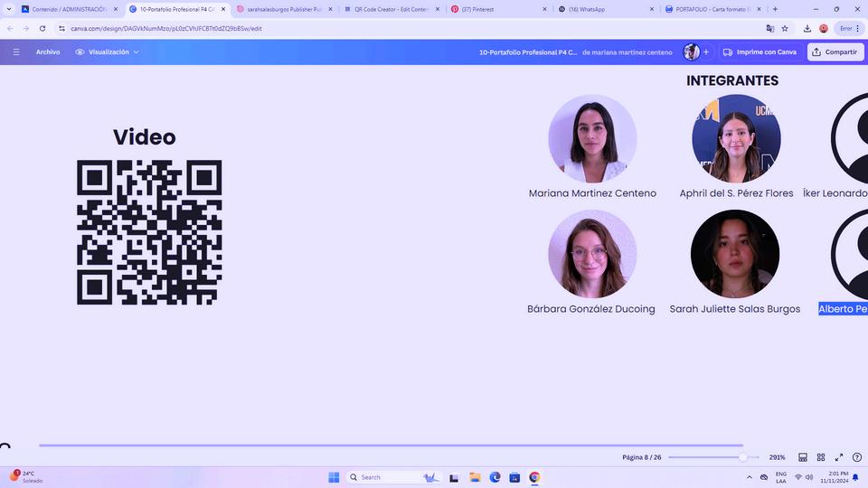
Task: Select the INTEGRANTES heading
Action: click(732, 80)
